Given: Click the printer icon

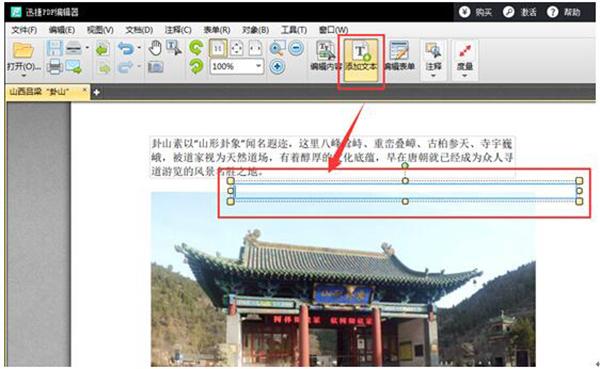Looking at the screenshot, I should (55, 67).
